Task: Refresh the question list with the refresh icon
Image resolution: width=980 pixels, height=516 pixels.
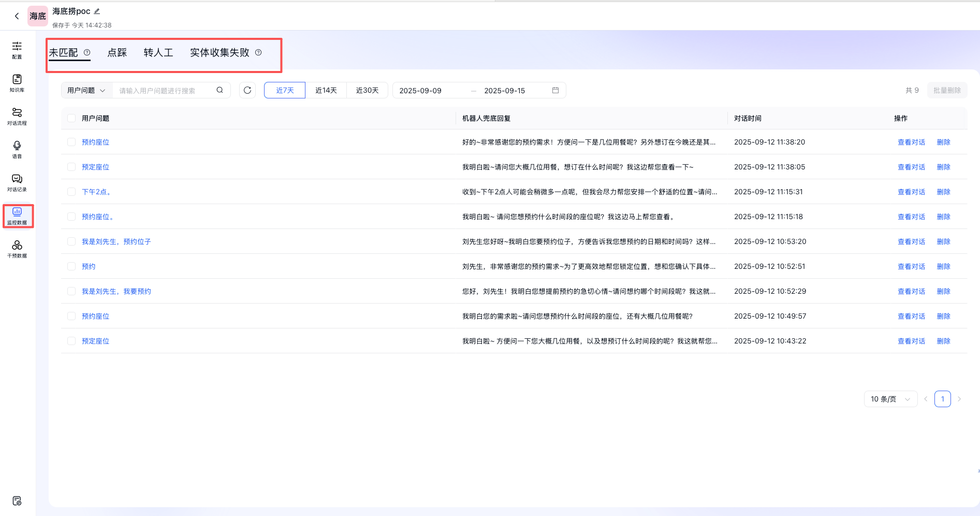Action: 247,90
